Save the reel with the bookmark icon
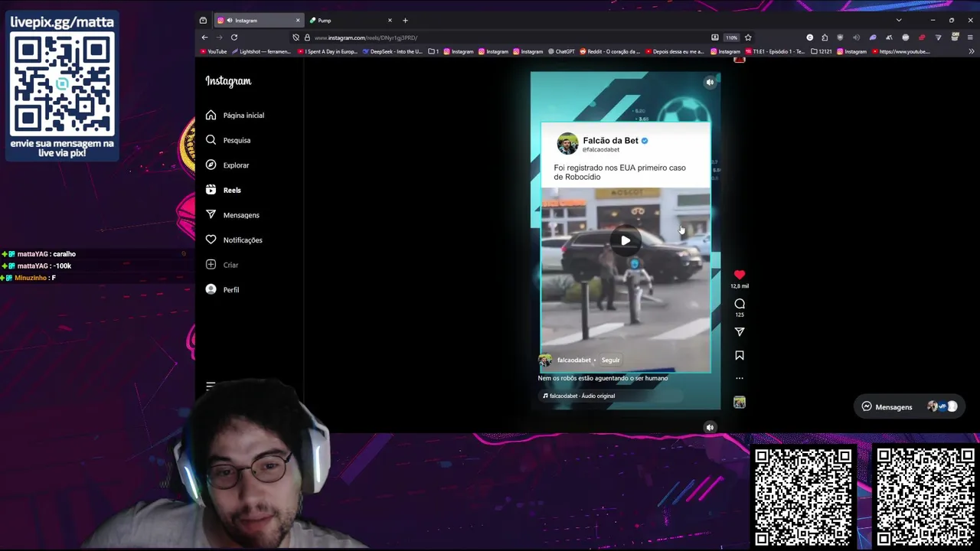Viewport: 980px width, 551px height. (740, 356)
